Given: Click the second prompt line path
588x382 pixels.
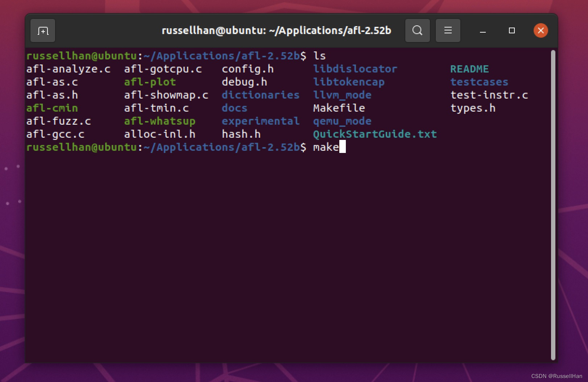Looking at the screenshot, I should pyautogui.click(x=221, y=148).
